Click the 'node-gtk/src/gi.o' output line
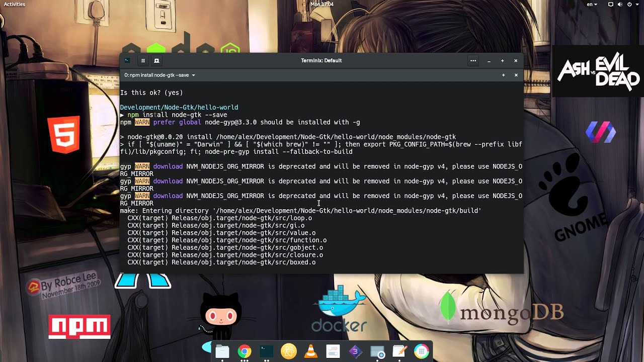 216,225
